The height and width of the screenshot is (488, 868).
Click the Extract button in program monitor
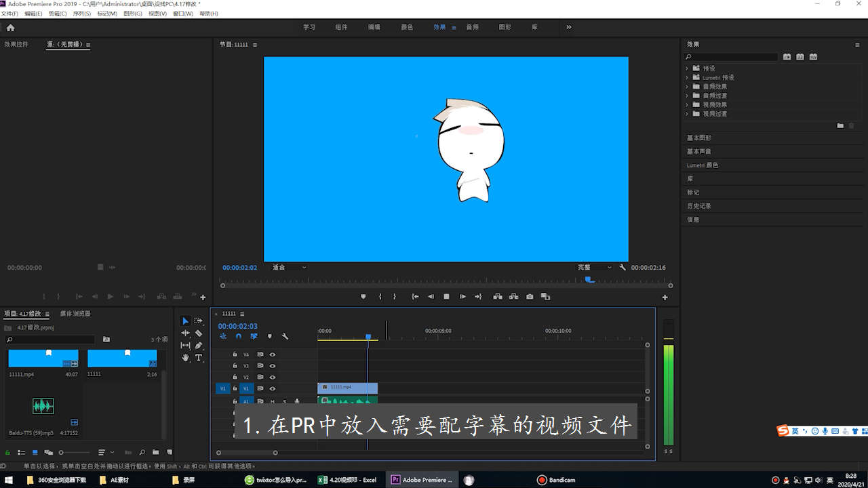pyautogui.click(x=513, y=297)
